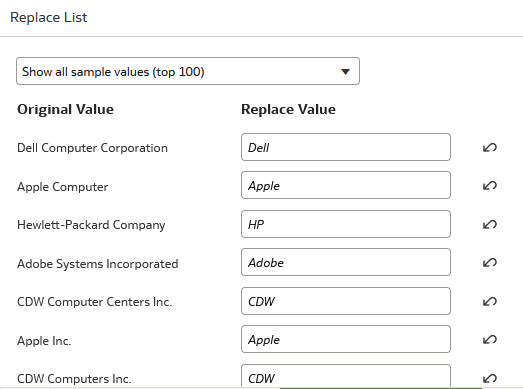Click the HP replace value field
This screenshot has width=523, height=389.
[x=346, y=224]
